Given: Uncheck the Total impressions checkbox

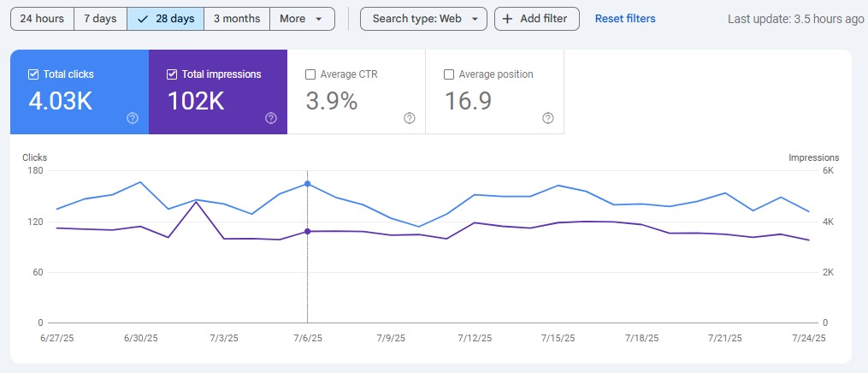Looking at the screenshot, I should click(172, 74).
